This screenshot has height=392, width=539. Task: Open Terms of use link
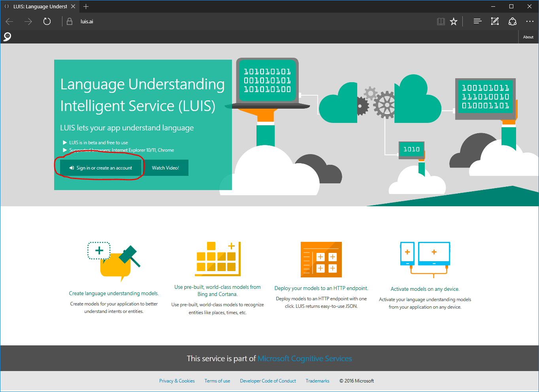217,381
